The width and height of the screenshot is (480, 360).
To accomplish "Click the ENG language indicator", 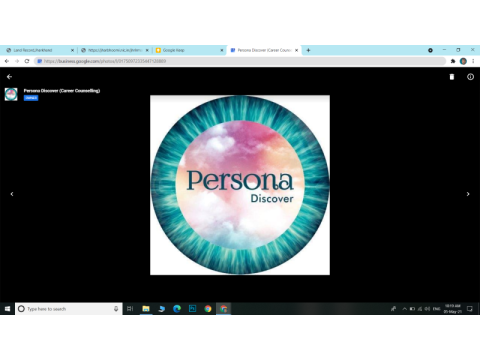I will coord(436,309).
